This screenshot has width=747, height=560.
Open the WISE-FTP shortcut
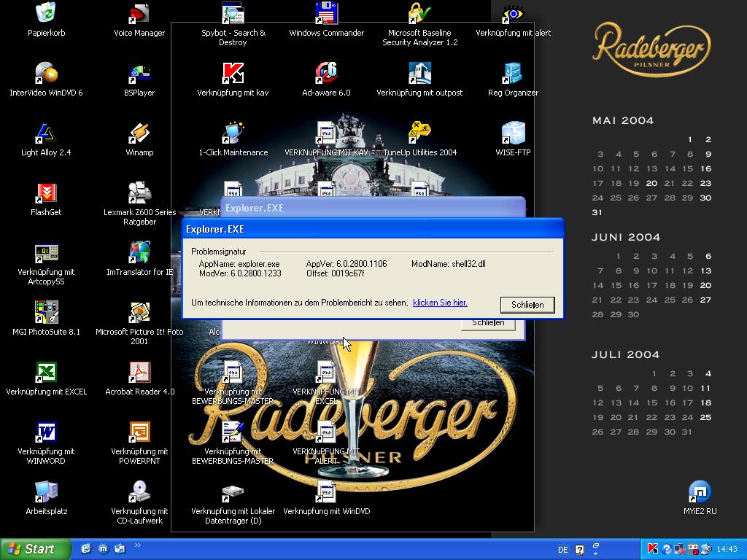point(513,133)
